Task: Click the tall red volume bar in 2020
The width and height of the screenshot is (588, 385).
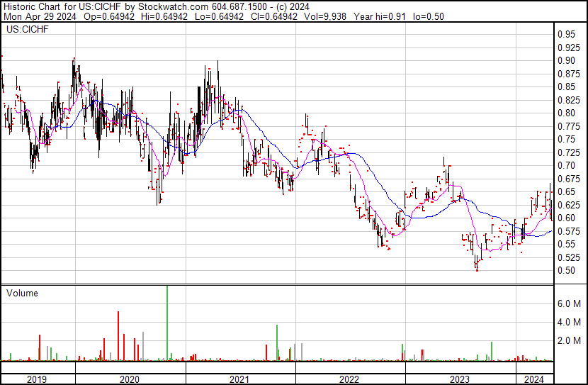Action: click(118, 336)
